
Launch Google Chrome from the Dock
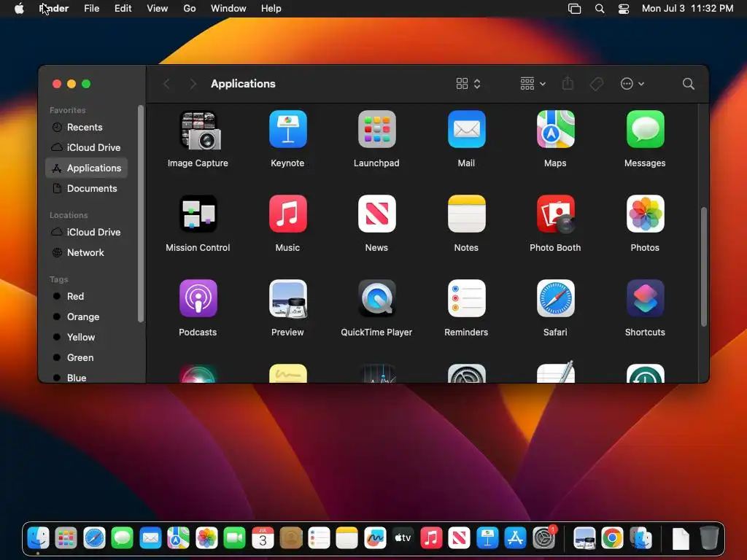[612, 539]
